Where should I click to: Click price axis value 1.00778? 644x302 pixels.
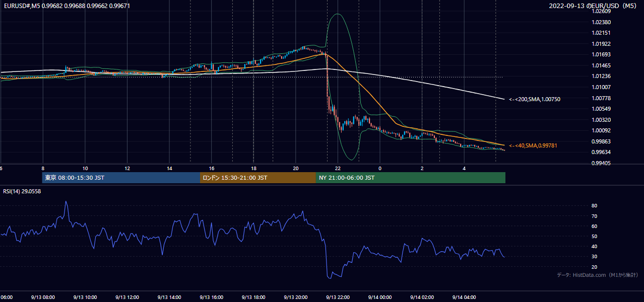point(601,98)
